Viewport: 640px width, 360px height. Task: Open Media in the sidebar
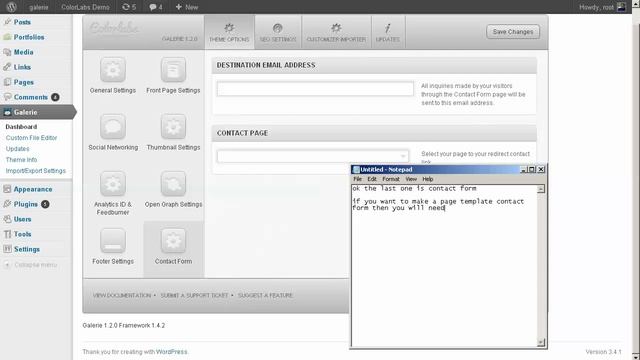(x=23, y=52)
